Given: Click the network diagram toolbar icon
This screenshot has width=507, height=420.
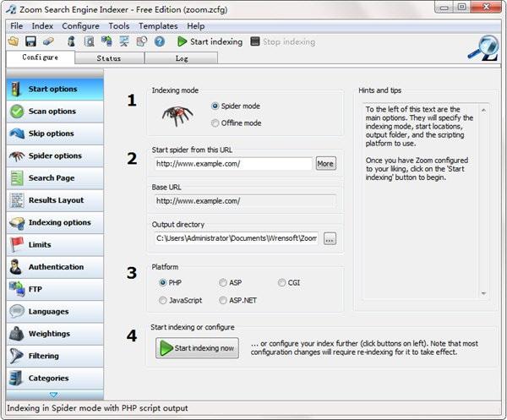Looking at the screenshot, I should [x=124, y=41].
